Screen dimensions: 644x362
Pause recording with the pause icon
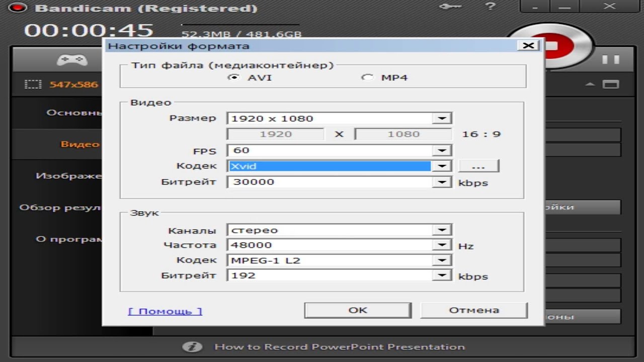click(611, 59)
